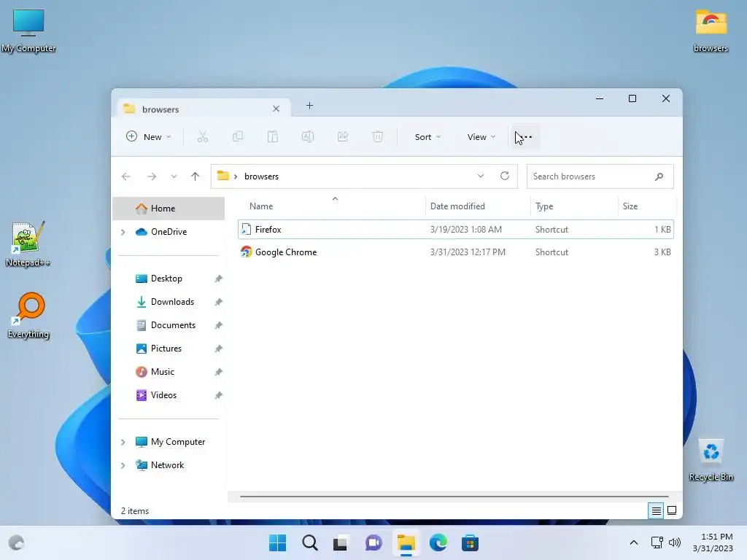Select Home in navigation pane
The height and width of the screenshot is (560, 747).
coord(169,209)
